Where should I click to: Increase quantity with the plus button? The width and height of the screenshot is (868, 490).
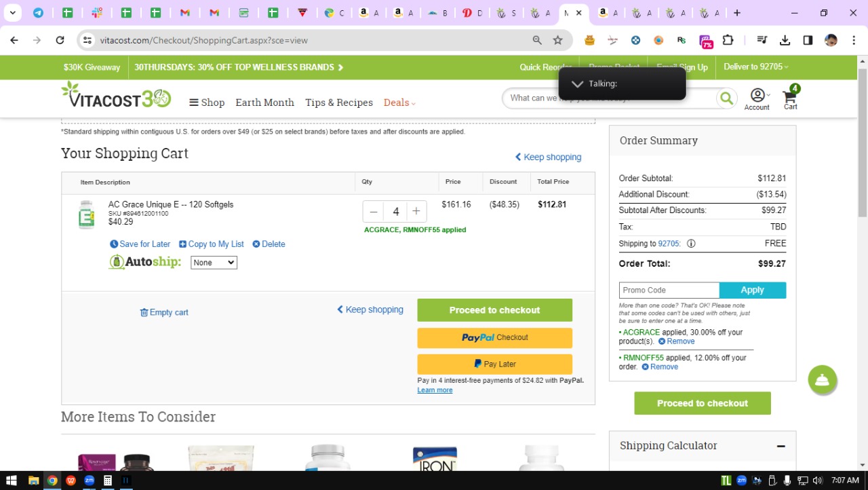point(416,212)
